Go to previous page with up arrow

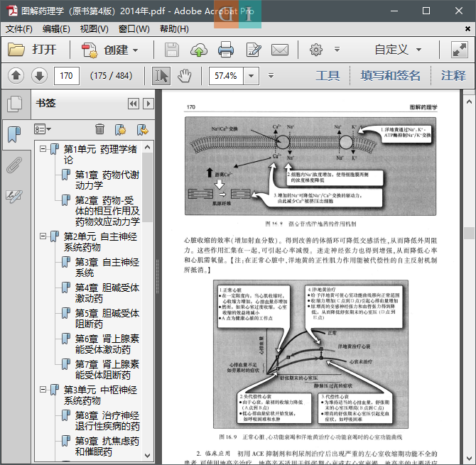pos(16,75)
